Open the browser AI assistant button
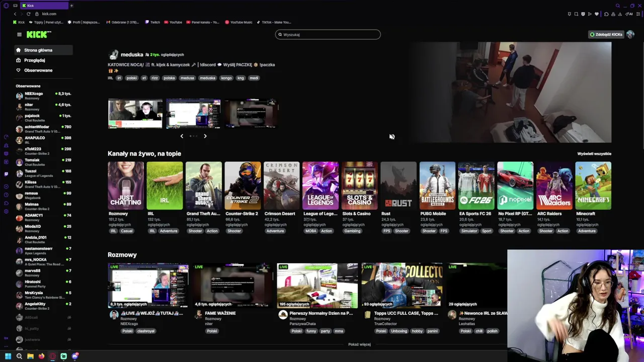The image size is (644, 362). 629,14
